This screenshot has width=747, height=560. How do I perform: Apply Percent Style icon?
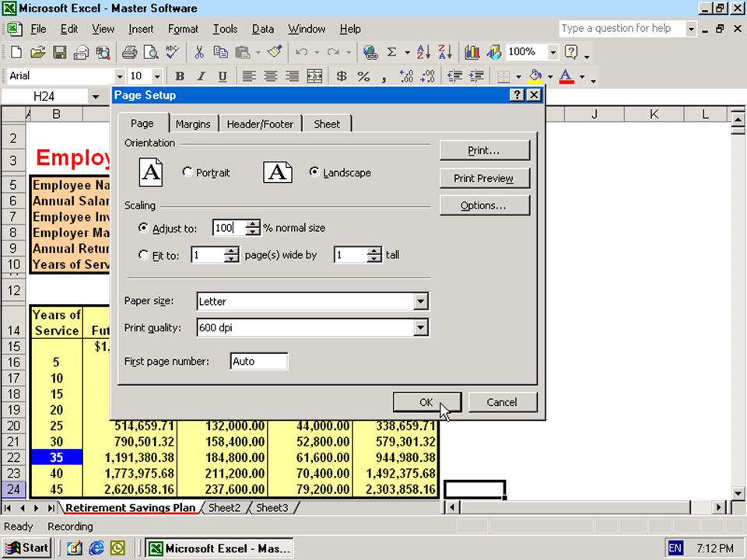point(363,76)
